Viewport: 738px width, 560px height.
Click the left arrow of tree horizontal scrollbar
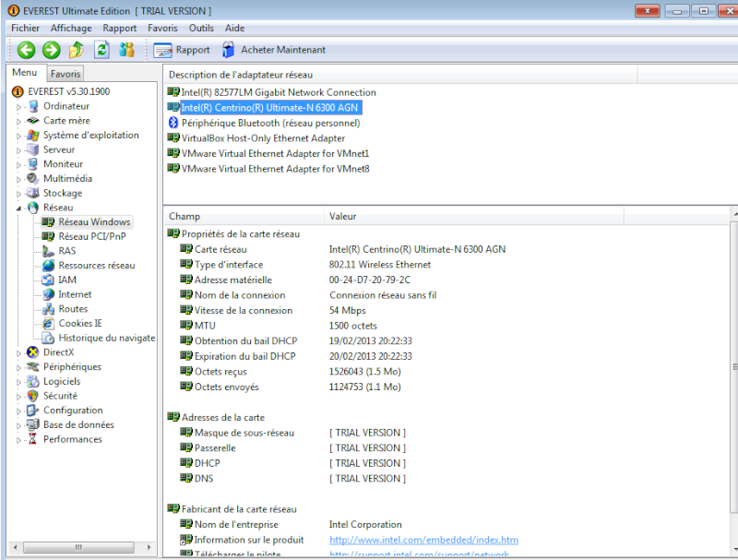point(15,548)
